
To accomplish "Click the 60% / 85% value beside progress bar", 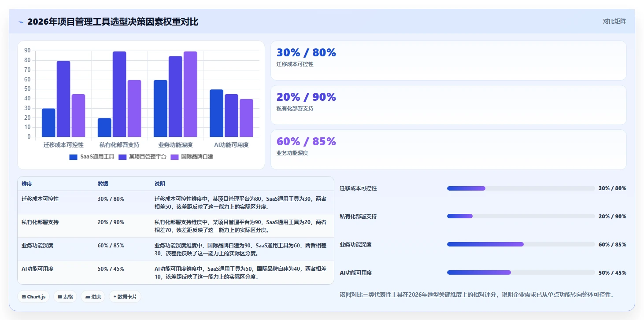I will [x=612, y=245].
